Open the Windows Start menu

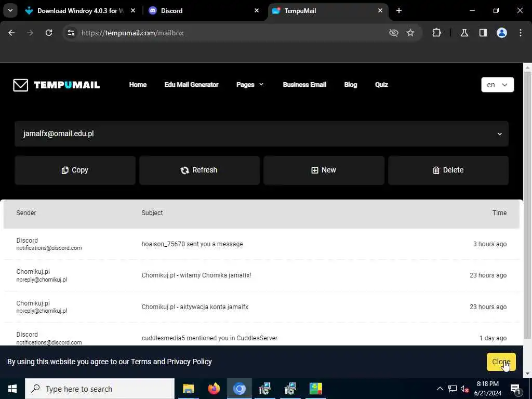click(12, 389)
